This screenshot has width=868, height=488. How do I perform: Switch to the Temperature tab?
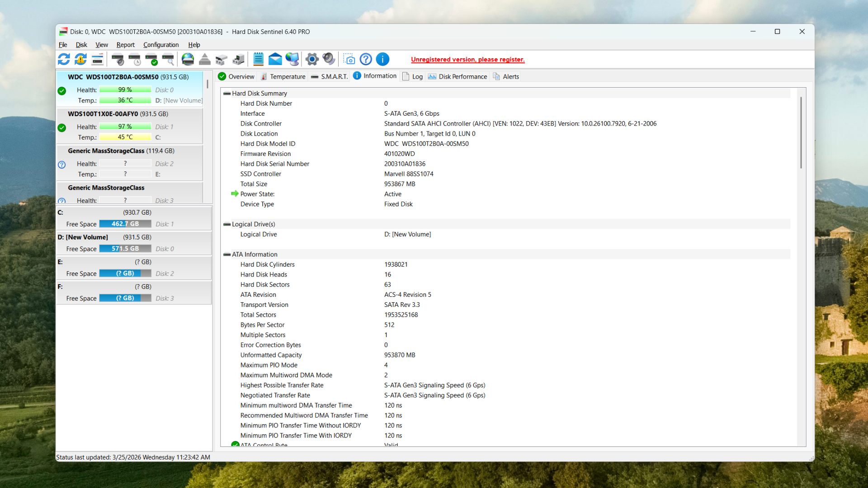[x=283, y=76]
